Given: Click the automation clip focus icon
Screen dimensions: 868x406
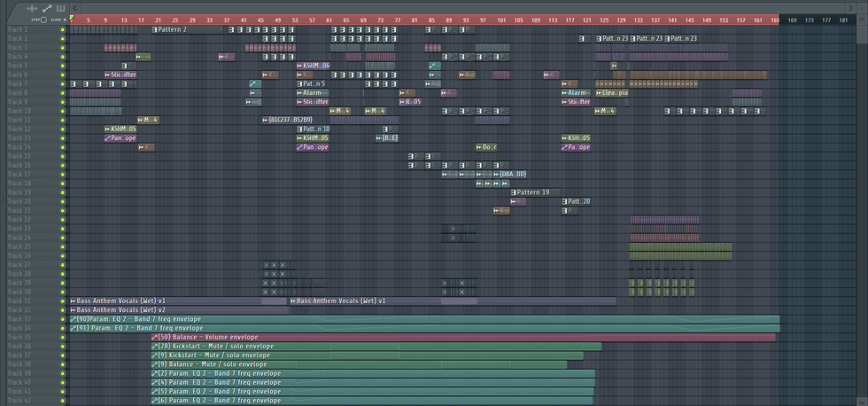Looking at the screenshot, I should [46, 8].
